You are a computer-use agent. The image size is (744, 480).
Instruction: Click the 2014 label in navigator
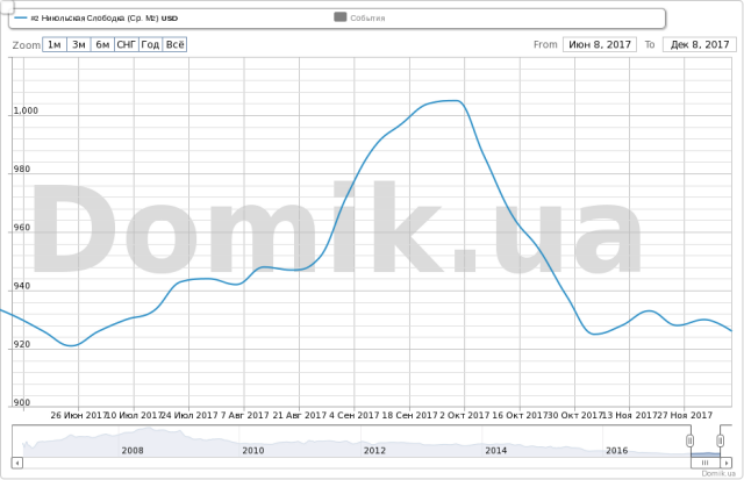coord(496,450)
